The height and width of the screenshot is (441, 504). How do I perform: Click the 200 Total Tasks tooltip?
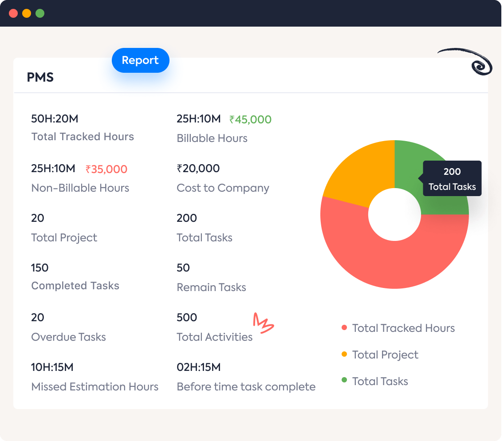click(x=452, y=179)
